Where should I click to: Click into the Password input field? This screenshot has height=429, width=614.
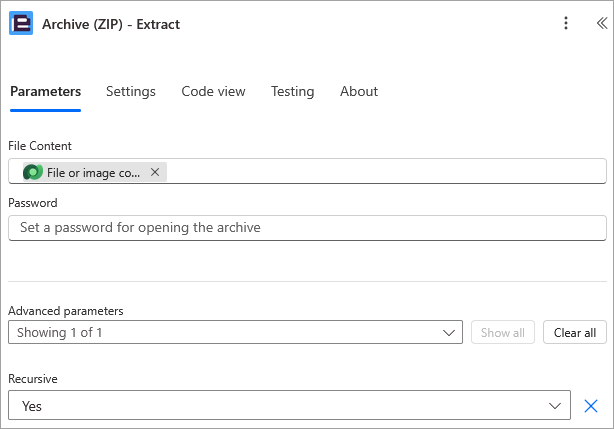(307, 228)
